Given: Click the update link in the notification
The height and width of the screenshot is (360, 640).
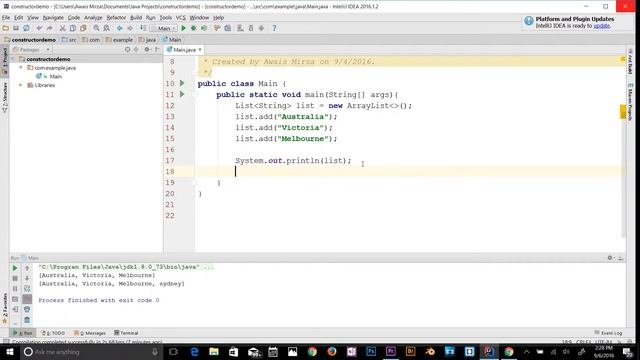Looking at the screenshot, I should pos(601,26).
